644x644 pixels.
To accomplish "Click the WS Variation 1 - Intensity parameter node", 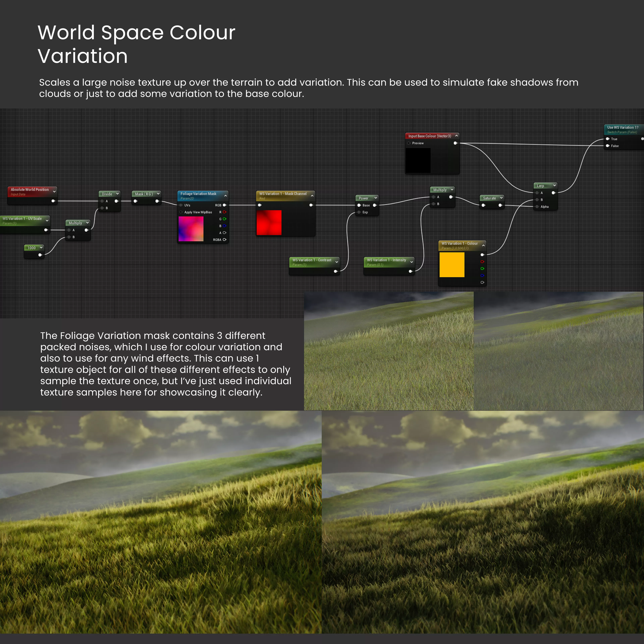I will click(x=386, y=260).
